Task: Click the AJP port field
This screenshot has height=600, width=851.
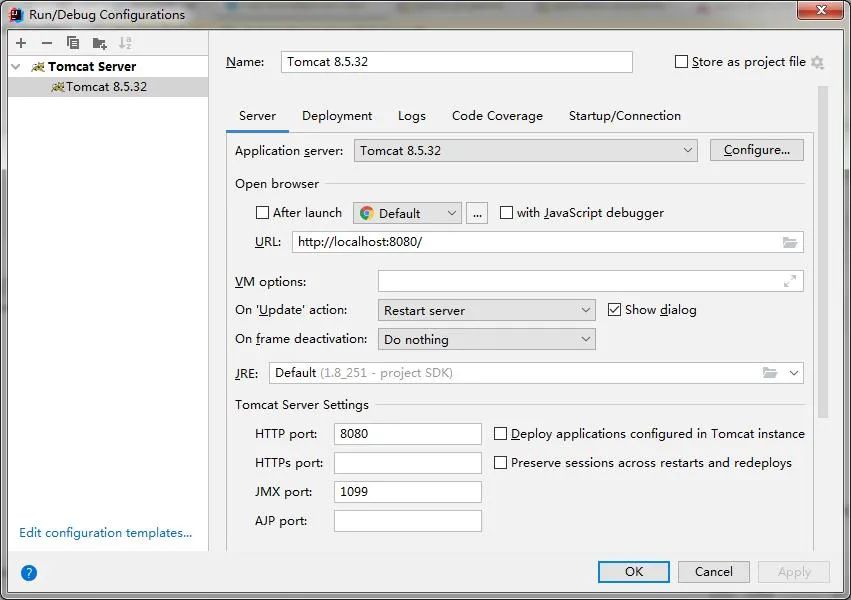Action: click(408, 521)
